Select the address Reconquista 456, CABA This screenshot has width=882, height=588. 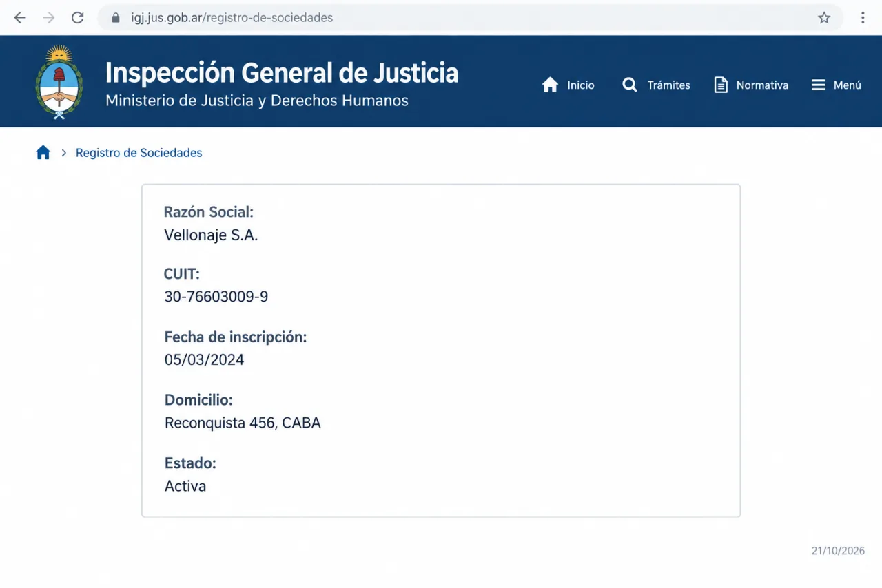(x=243, y=423)
